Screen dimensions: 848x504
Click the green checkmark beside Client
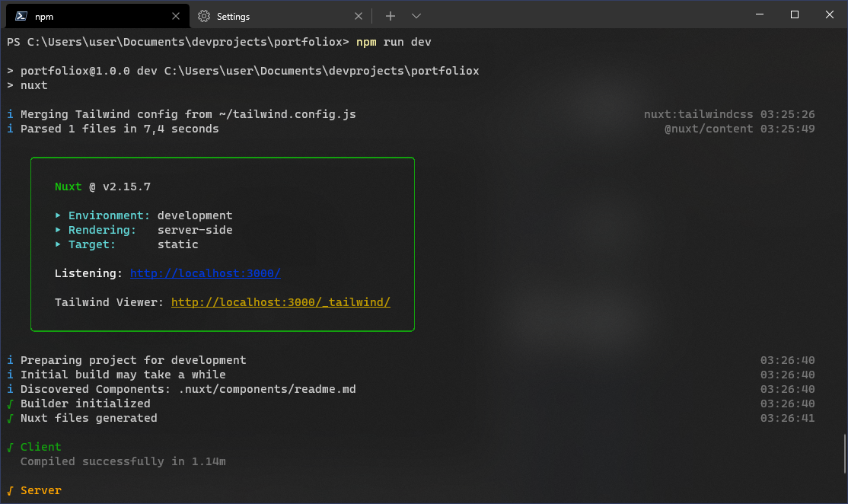pyautogui.click(x=11, y=446)
